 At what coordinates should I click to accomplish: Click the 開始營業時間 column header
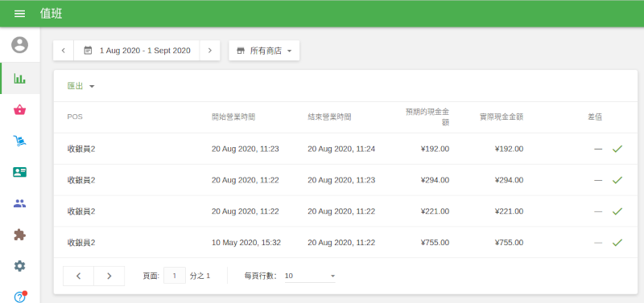click(x=233, y=117)
